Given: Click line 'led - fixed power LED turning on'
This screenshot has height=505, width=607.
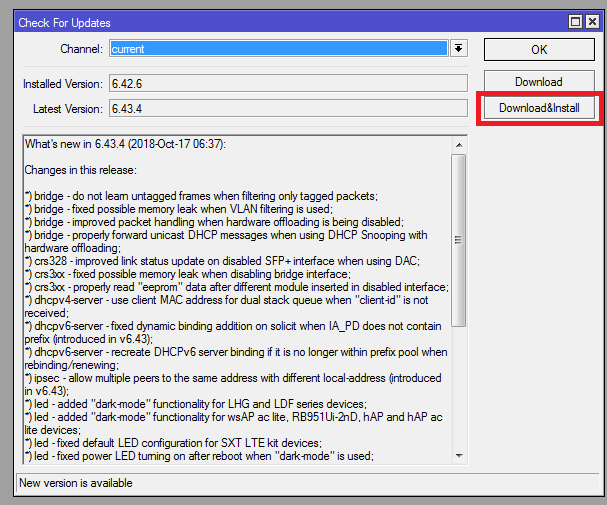Looking at the screenshot, I should coord(199,456).
